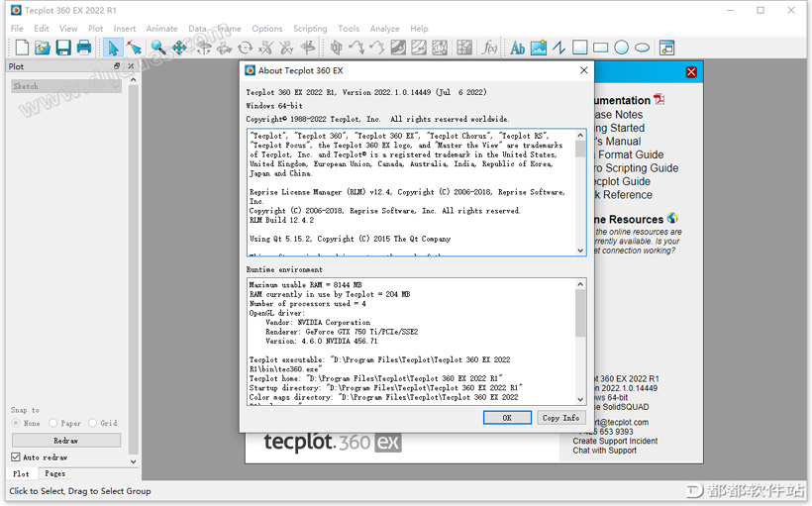This screenshot has width=812, height=506.
Task: Select the Ab text insertion tool
Action: pyautogui.click(x=517, y=48)
